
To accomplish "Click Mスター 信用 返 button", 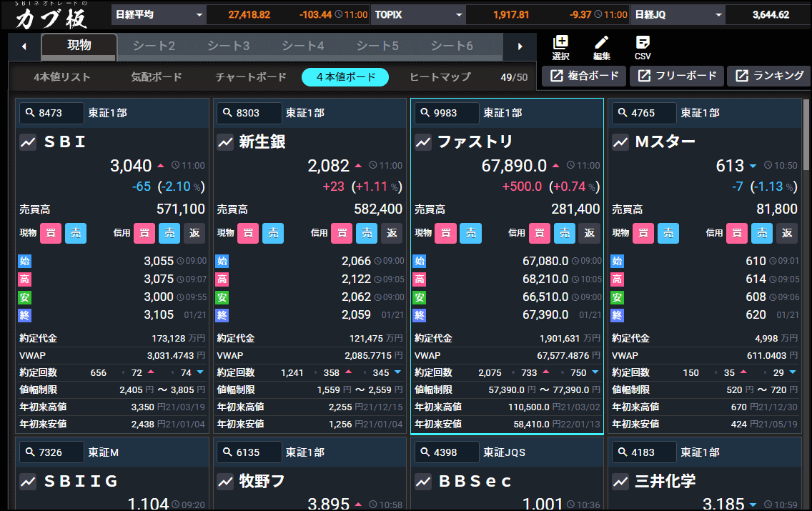I will 787,233.
